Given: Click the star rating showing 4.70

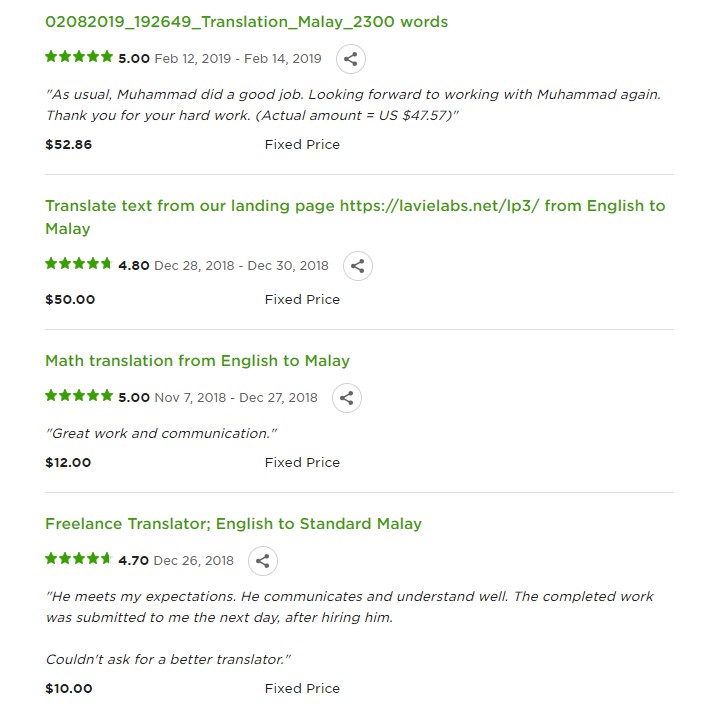Looking at the screenshot, I should pos(79,560).
